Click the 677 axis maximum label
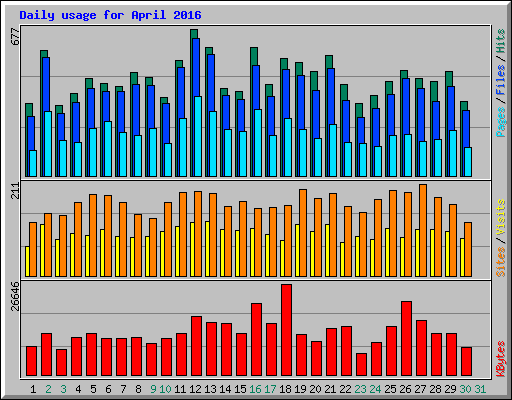 [15, 37]
